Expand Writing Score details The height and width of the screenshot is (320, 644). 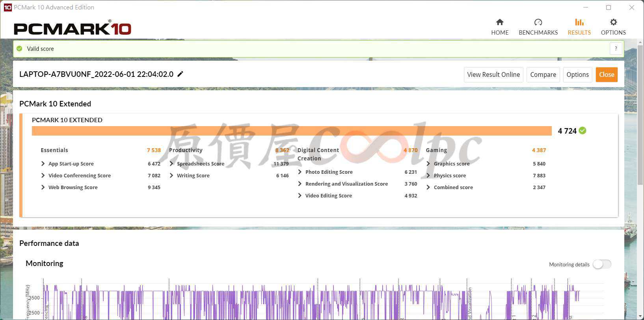171,175
